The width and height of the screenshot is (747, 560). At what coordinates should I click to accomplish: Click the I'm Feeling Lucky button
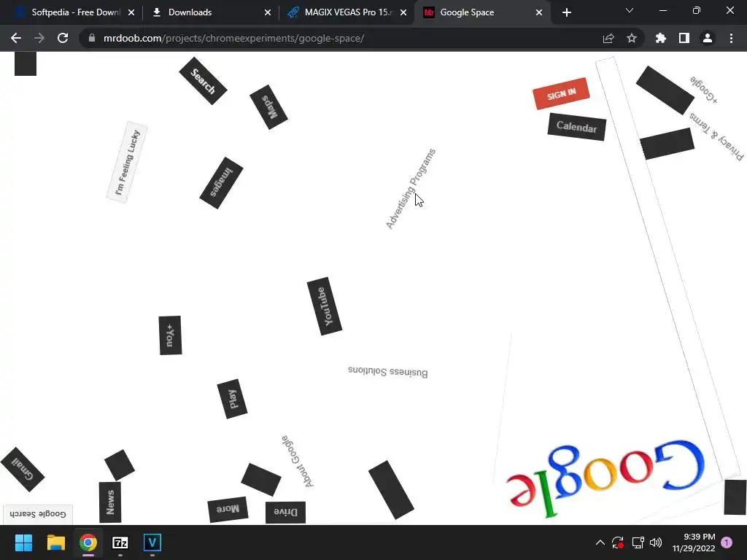click(x=127, y=163)
